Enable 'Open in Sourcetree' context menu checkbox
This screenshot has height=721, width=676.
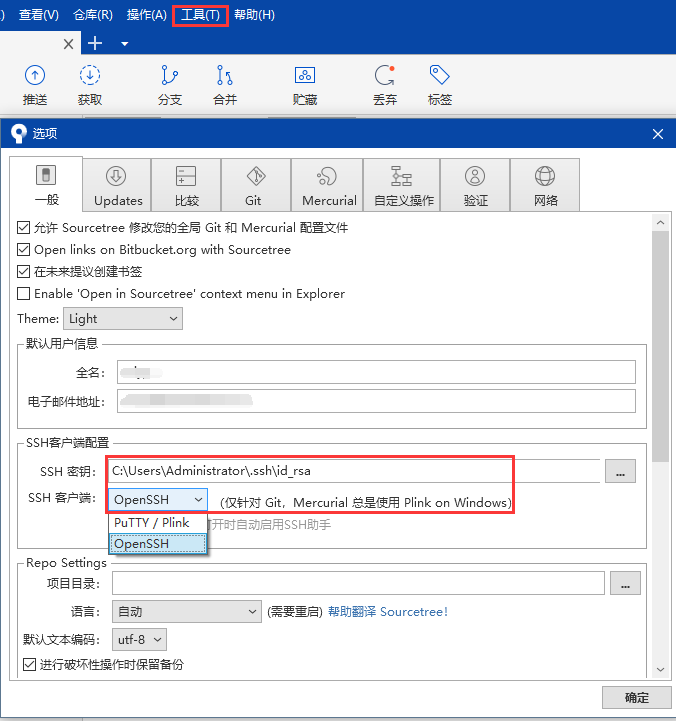click(x=23, y=293)
